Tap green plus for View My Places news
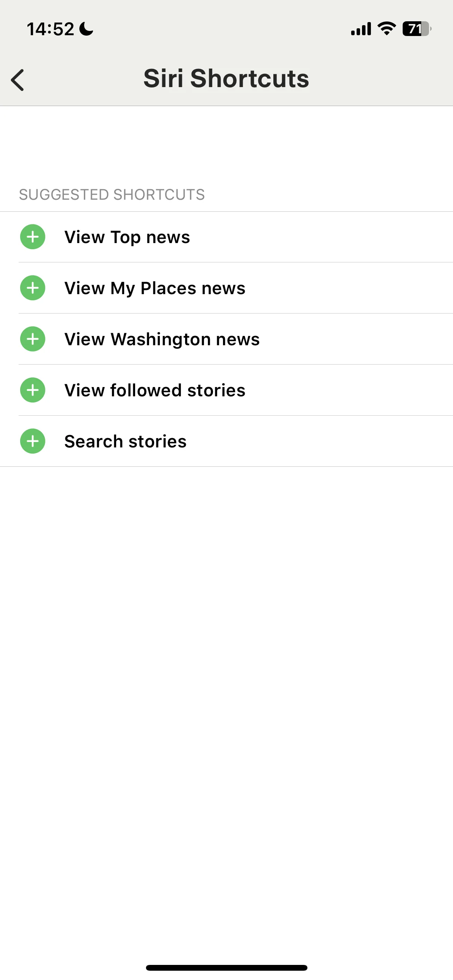This screenshot has height=980, width=453. tap(33, 288)
